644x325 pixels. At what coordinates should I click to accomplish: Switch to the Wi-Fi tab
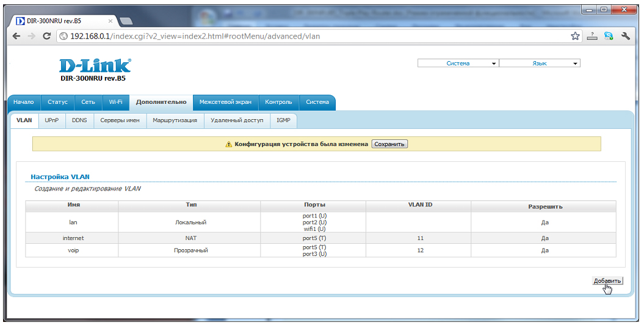click(115, 102)
